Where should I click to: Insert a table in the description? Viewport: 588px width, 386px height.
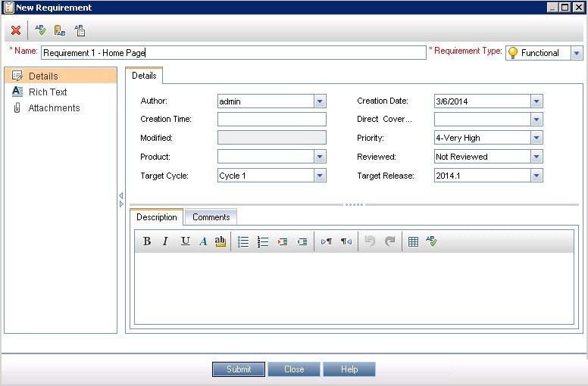tap(413, 242)
